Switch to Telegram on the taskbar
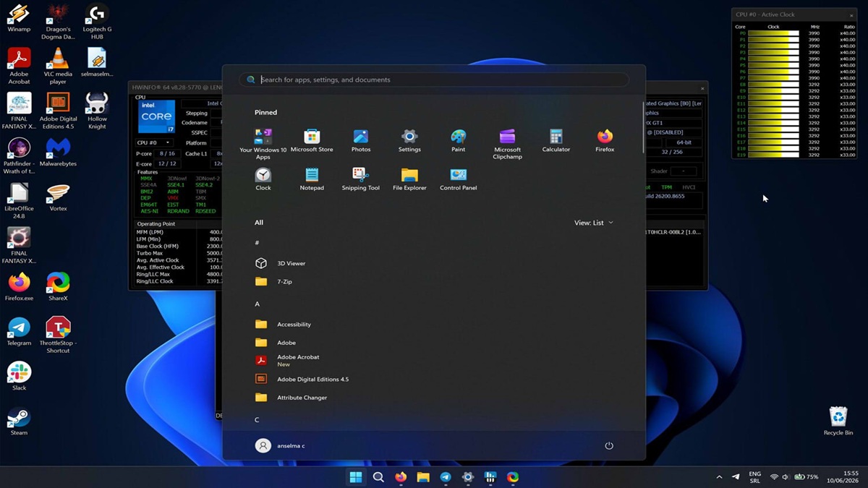 (446, 477)
